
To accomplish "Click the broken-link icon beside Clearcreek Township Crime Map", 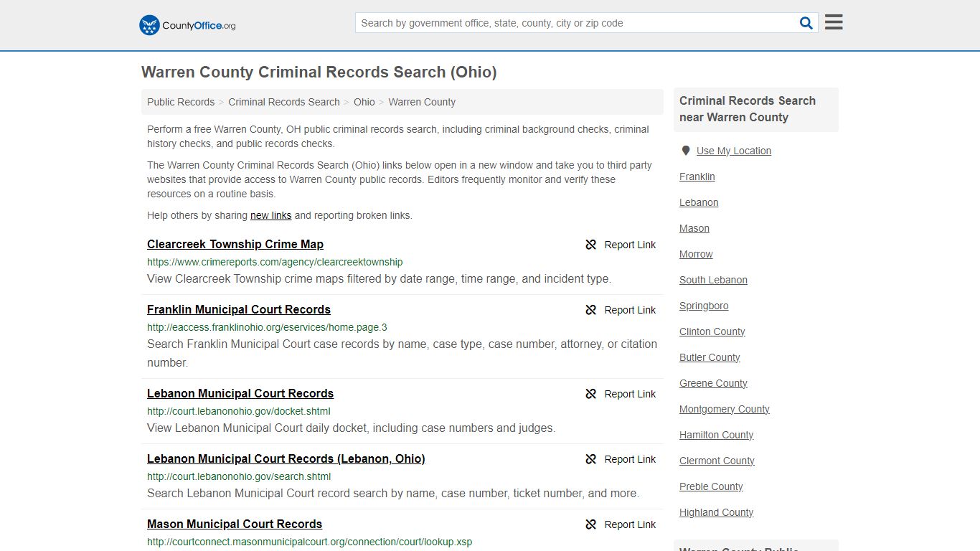I will pyautogui.click(x=590, y=245).
